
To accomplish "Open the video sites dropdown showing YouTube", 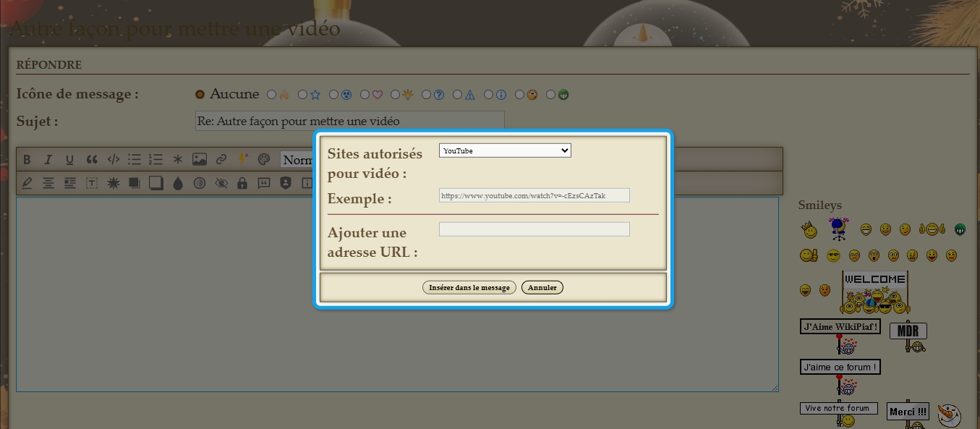I will coord(505,150).
